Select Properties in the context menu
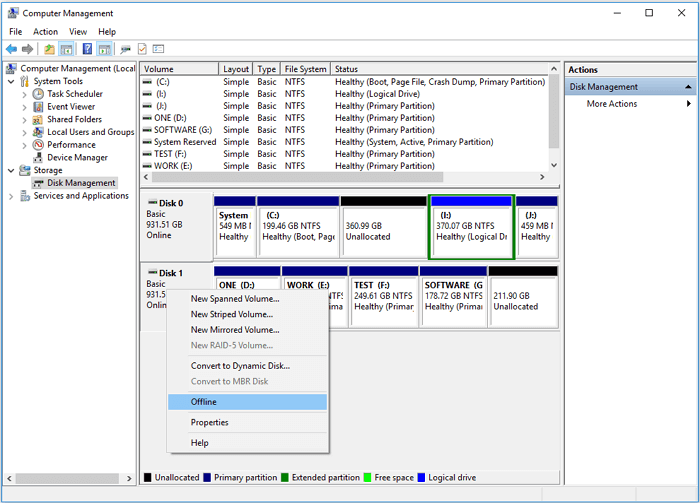Viewport: 700px width, 503px height. point(210,422)
